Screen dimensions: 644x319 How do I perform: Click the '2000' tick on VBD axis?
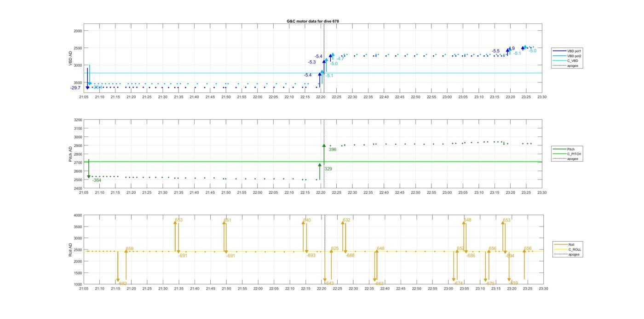pos(78,30)
